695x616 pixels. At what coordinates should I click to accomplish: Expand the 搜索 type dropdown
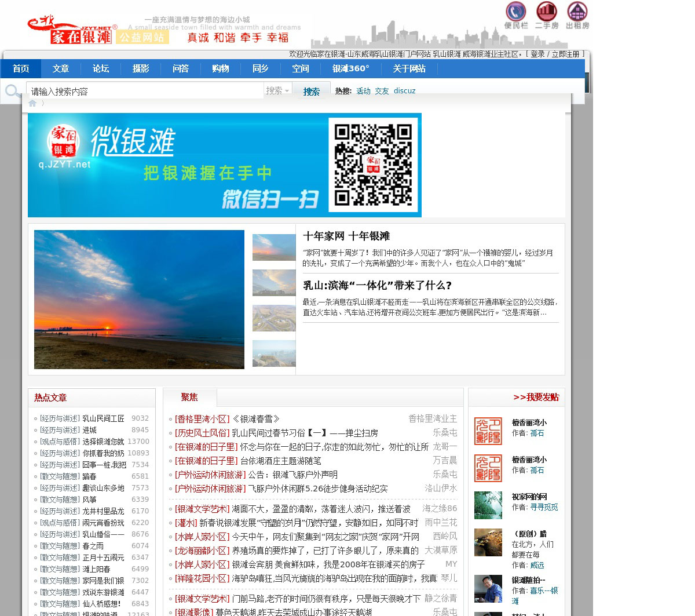point(277,91)
